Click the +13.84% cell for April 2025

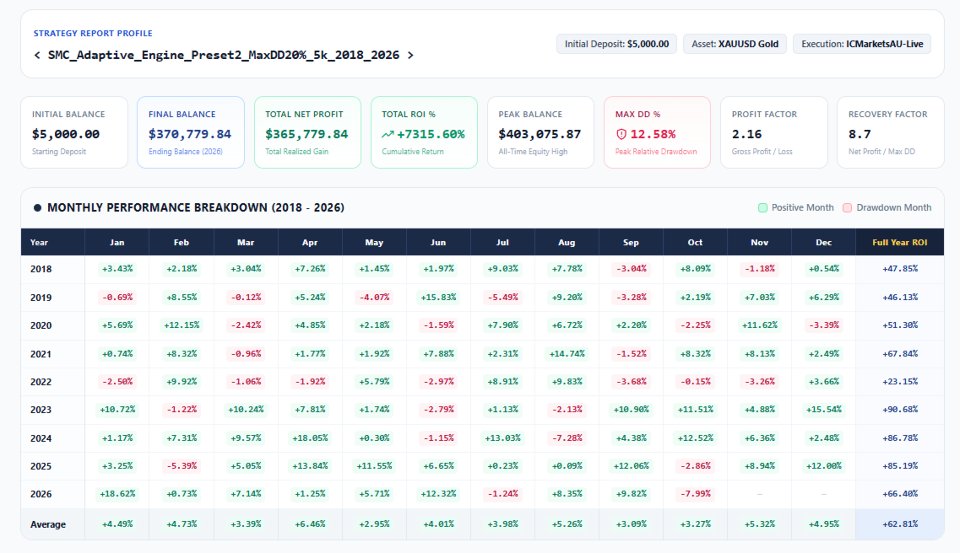click(310, 466)
